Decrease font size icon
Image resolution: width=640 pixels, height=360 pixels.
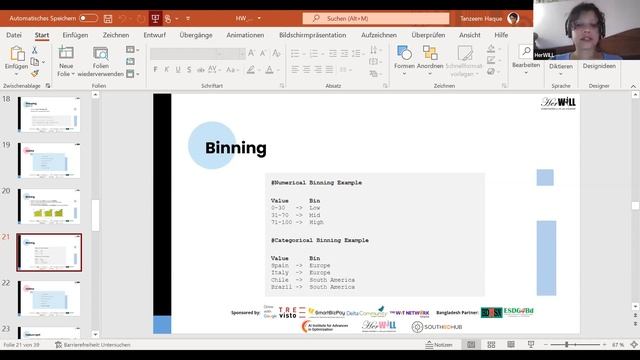click(x=263, y=53)
